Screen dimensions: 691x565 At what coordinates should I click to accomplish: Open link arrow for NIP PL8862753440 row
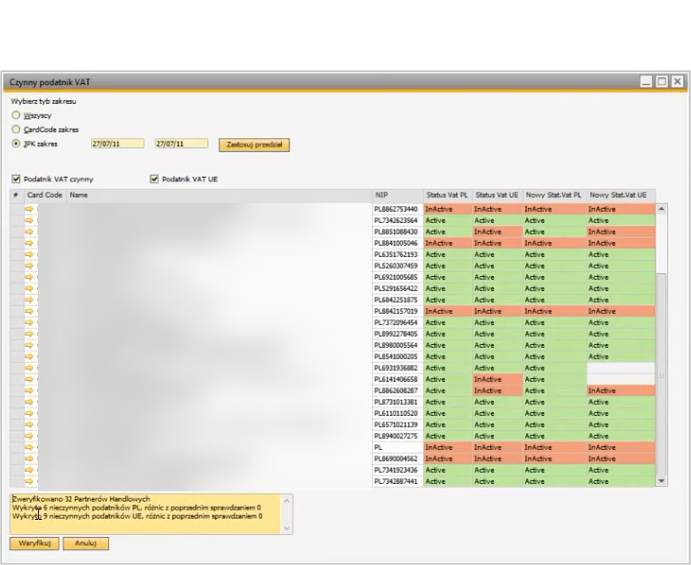pos(29,209)
